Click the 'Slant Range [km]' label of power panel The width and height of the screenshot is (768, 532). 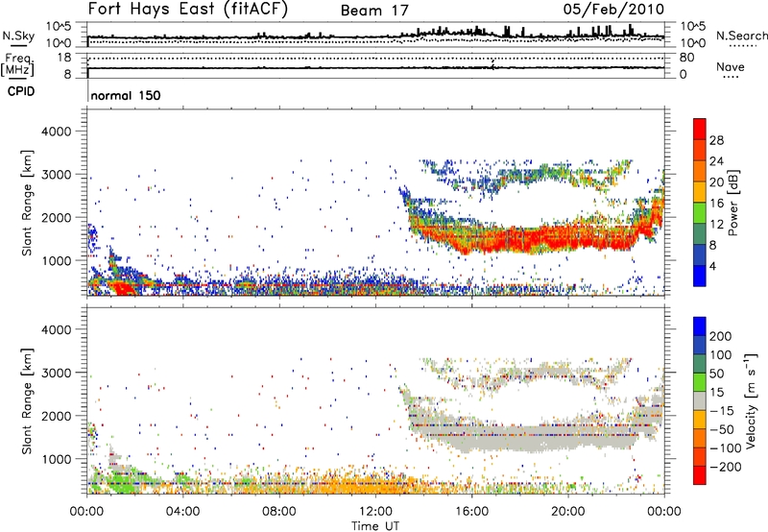[27, 203]
